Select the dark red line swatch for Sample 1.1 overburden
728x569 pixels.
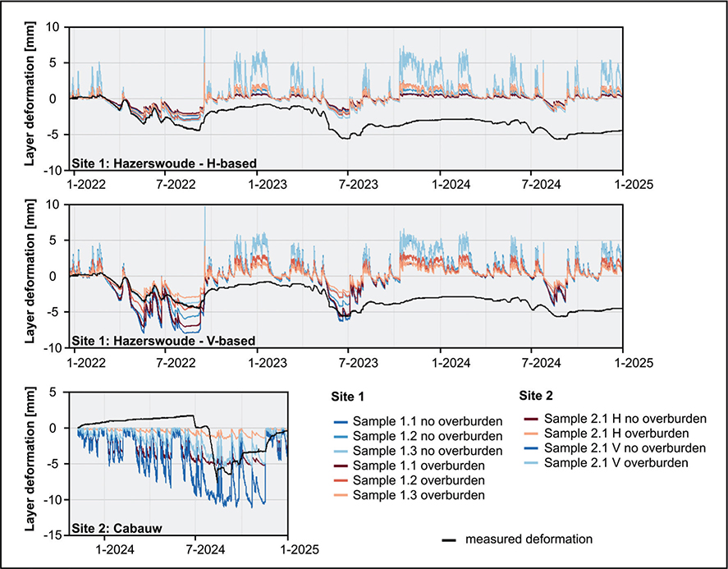coord(341,466)
